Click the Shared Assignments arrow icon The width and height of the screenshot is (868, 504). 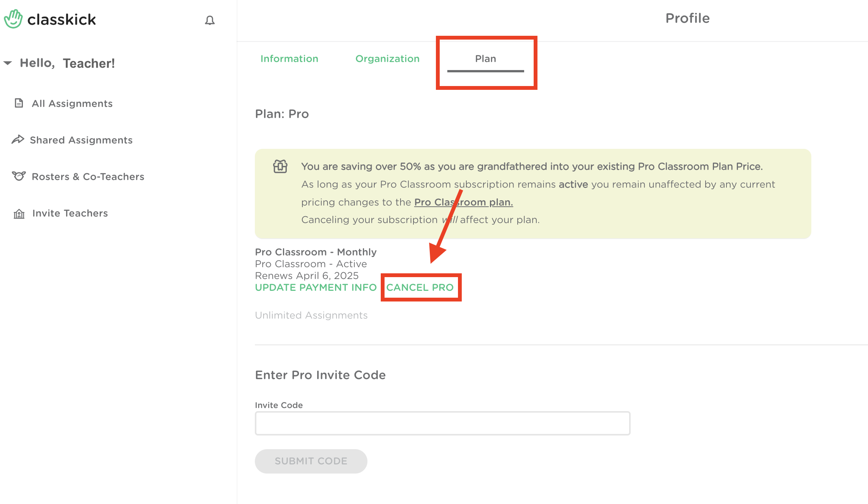tap(18, 140)
